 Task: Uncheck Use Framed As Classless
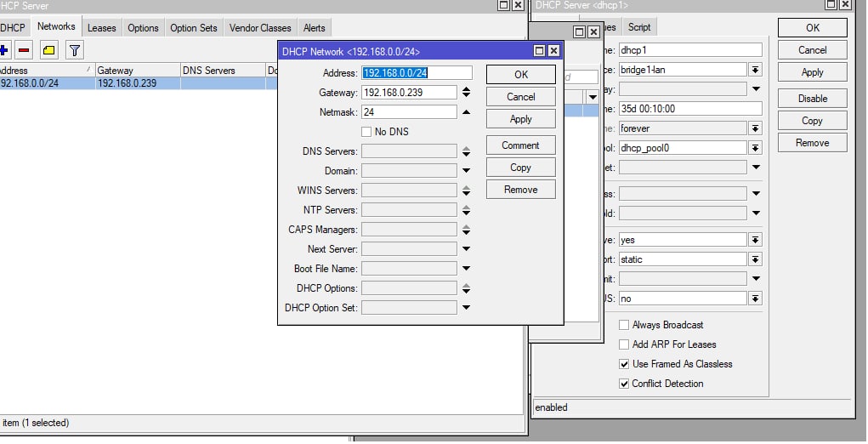(624, 364)
